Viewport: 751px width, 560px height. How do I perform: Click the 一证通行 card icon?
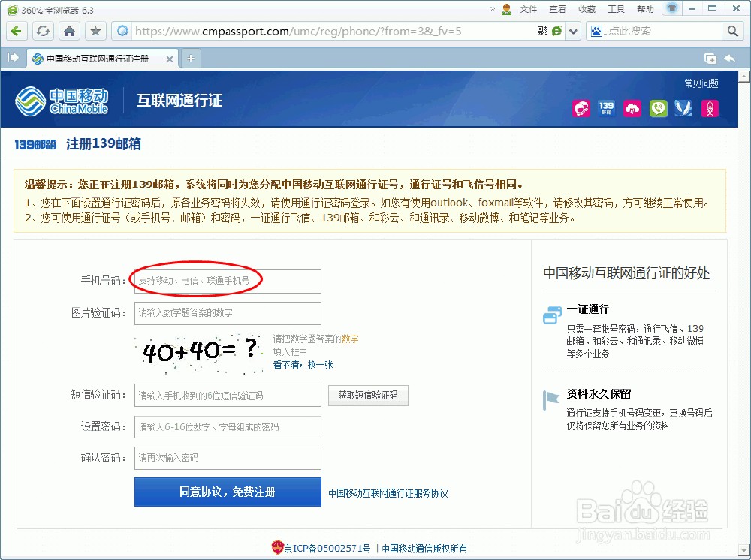point(552,315)
